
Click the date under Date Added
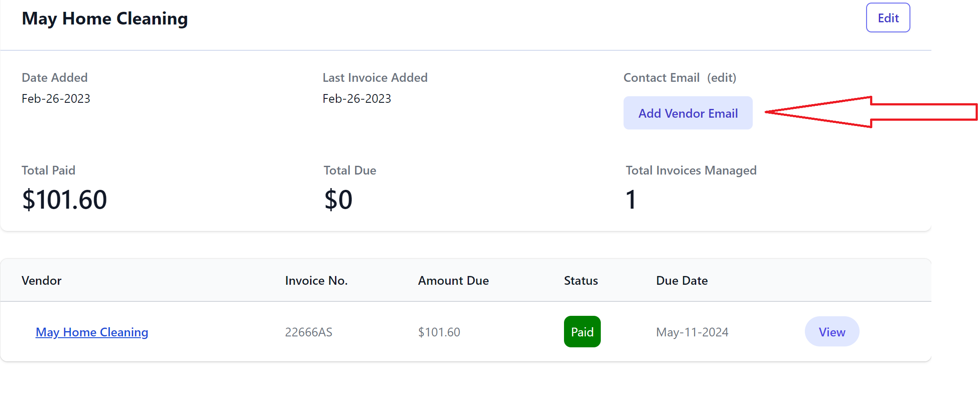click(56, 99)
